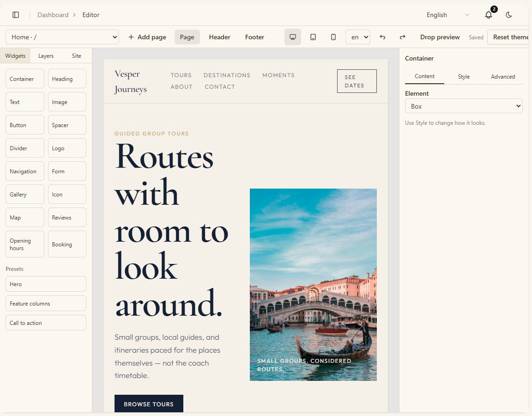This screenshot has width=532, height=416.
Task: Pick the Image widget
Action: coord(67,102)
